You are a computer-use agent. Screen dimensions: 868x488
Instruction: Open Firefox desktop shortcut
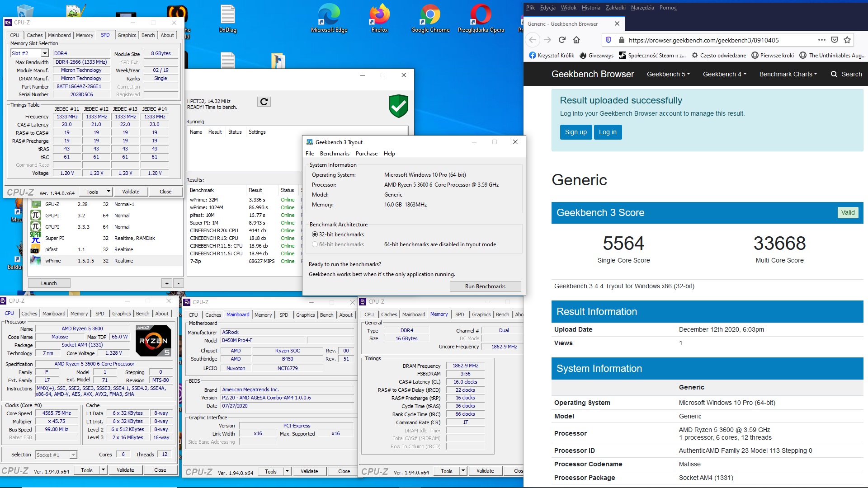click(x=379, y=18)
